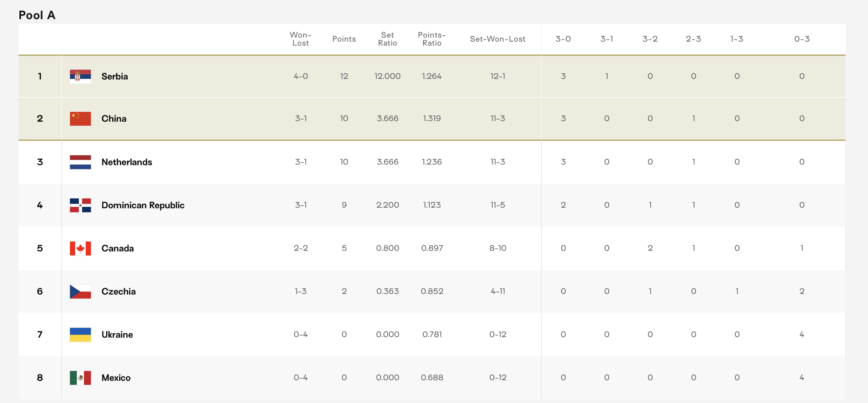Click the Canada flag icon
Image resolution: width=868 pixels, height=403 pixels.
click(80, 248)
